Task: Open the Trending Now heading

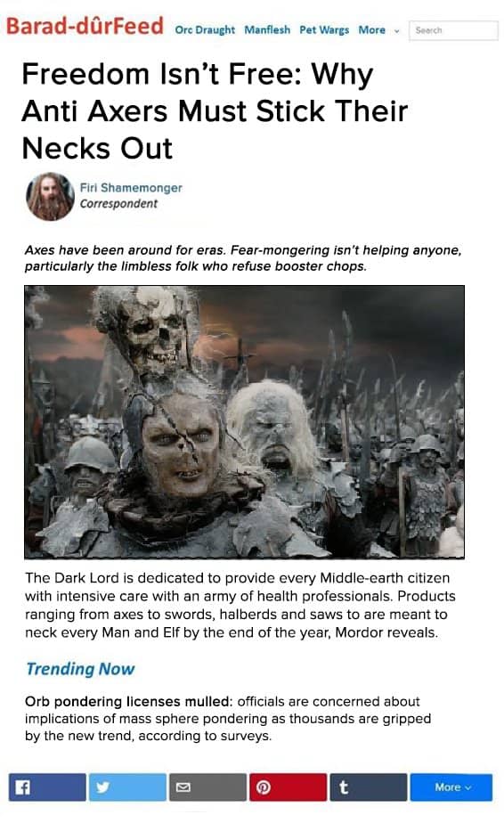Action: [80, 669]
